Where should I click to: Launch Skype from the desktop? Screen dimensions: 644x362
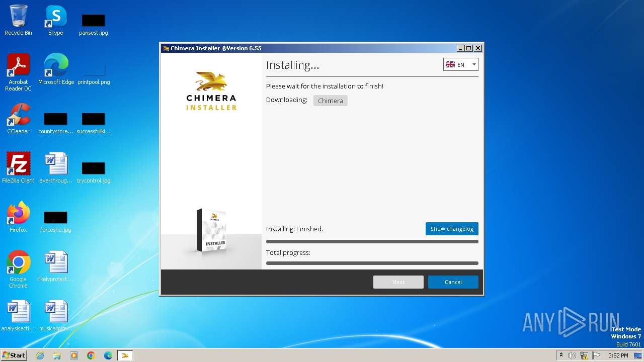click(56, 20)
